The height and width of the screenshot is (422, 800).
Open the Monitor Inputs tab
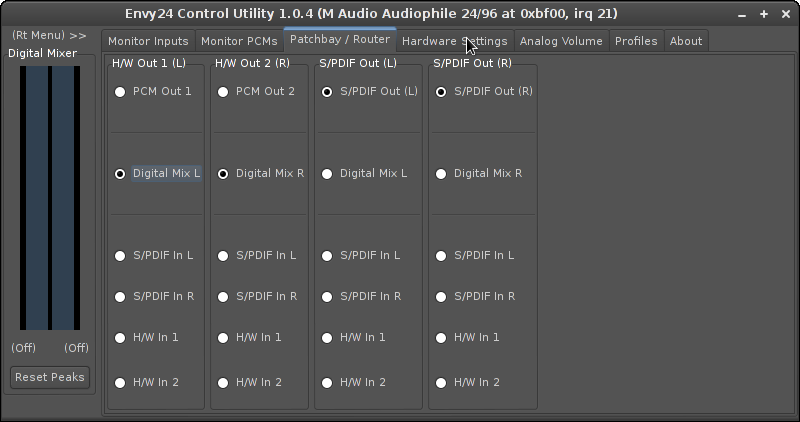(x=148, y=41)
